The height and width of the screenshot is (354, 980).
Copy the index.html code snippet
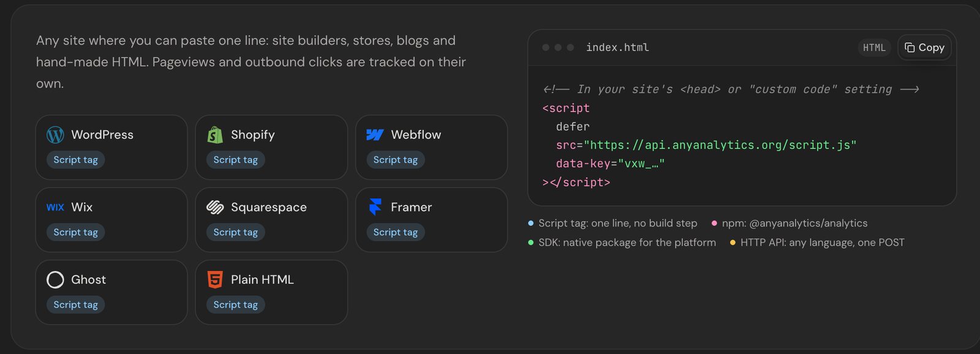pos(924,48)
